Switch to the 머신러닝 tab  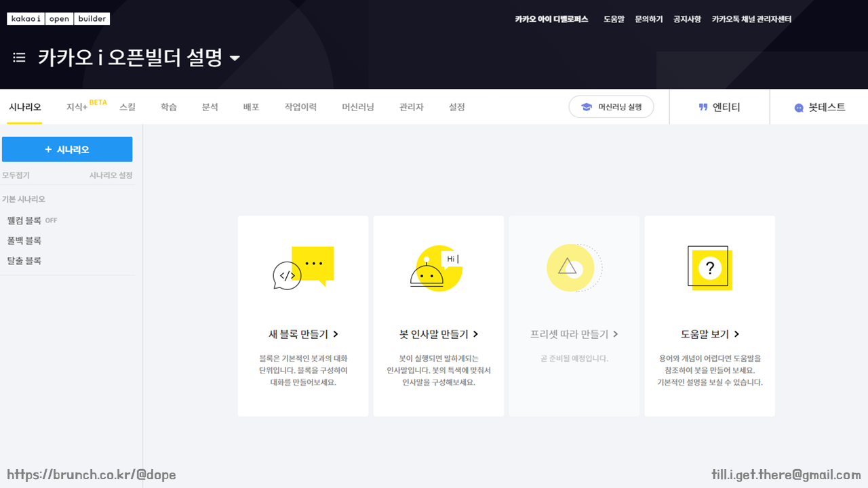(x=358, y=107)
